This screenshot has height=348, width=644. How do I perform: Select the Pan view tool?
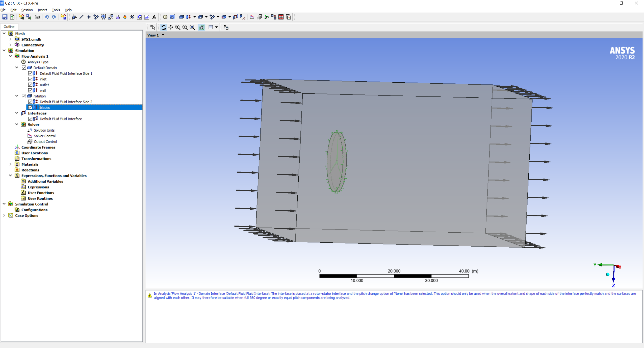pyautogui.click(x=171, y=27)
